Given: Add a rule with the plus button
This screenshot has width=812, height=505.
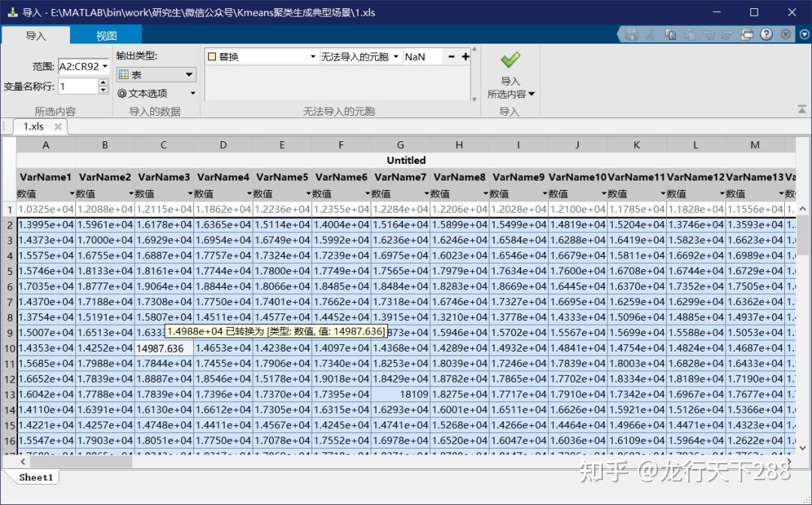Looking at the screenshot, I should tap(464, 56).
